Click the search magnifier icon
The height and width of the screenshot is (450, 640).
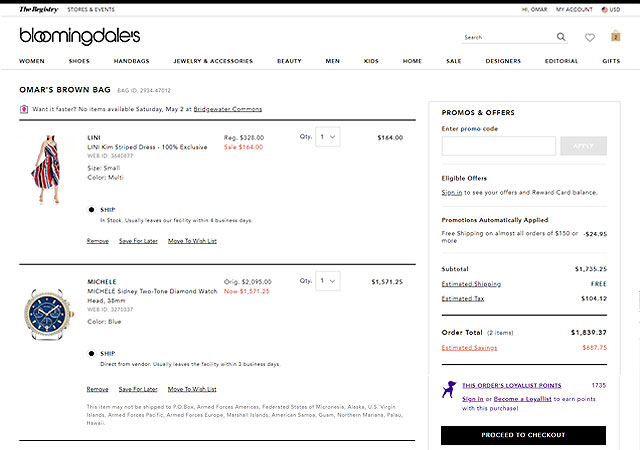point(561,37)
